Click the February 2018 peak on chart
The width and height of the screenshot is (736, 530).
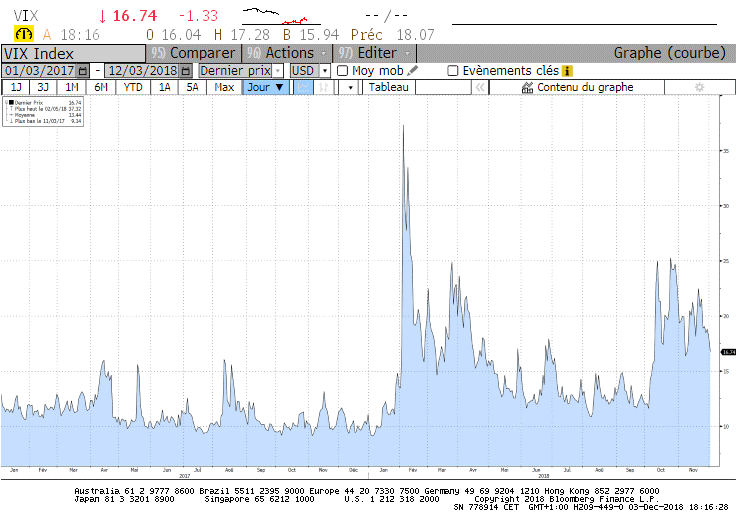(403, 127)
